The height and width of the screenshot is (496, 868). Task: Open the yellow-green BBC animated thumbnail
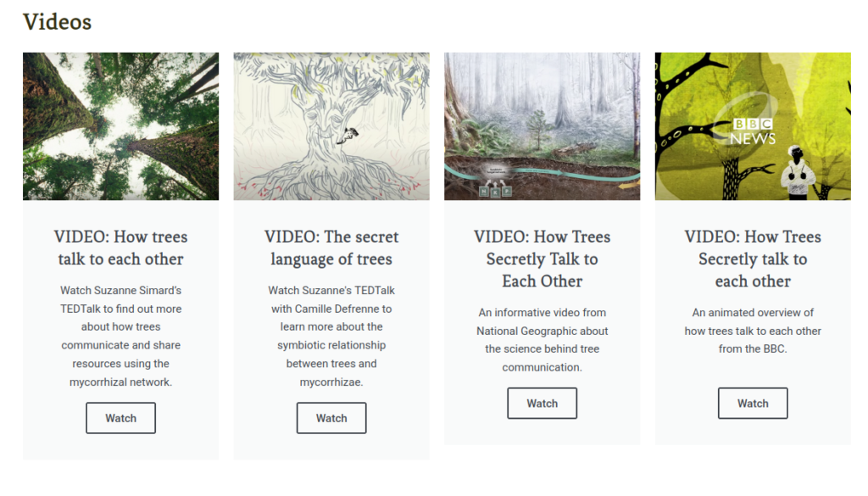pyautogui.click(x=753, y=126)
